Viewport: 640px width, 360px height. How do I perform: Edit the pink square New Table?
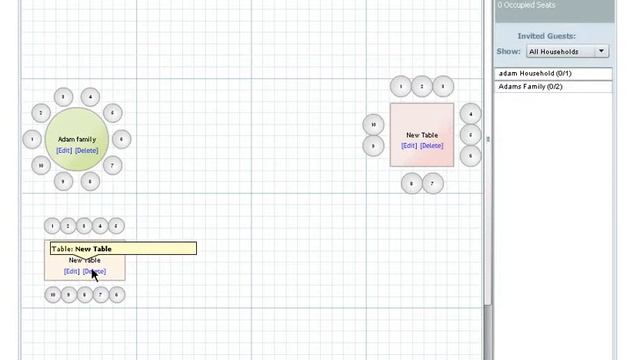409,146
